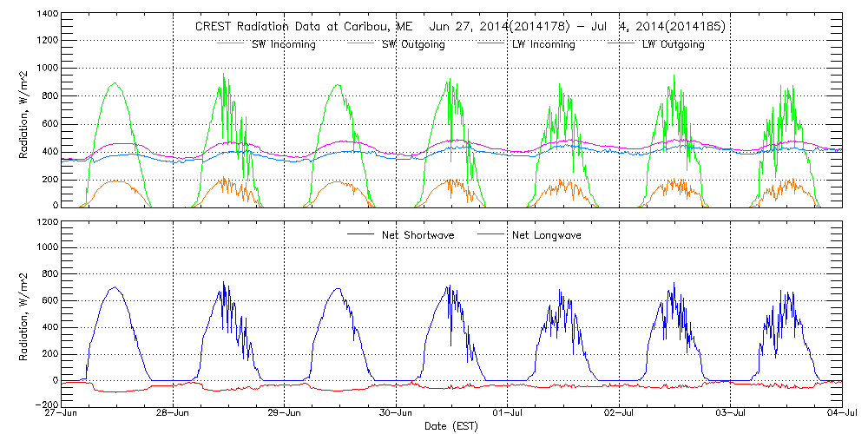Click the Net Longwave legend label
Image resolution: width=868 pixels, height=434 pixels.
tap(545, 235)
